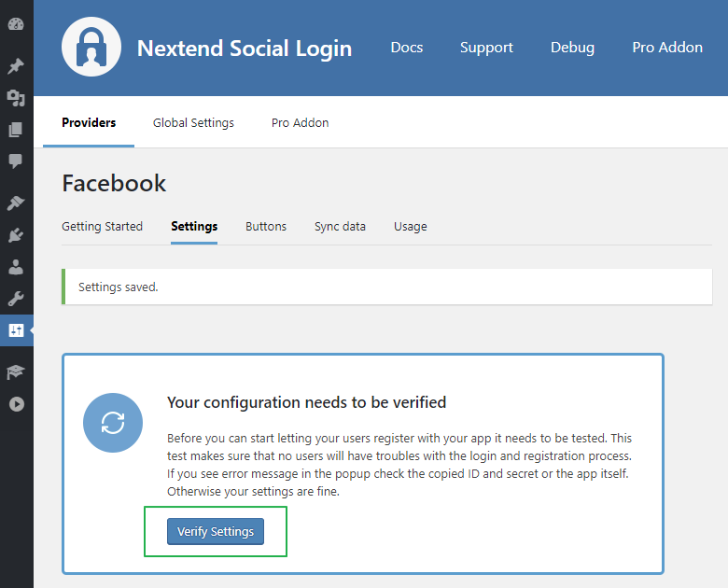The height and width of the screenshot is (588, 728).
Task: Open the Support link in header
Action: pyautogui.click(x=486, y=48)
